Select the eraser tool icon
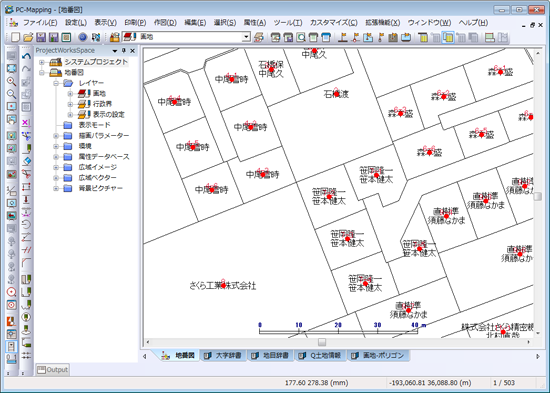The height and width of the screenshot is (393, 550). pos(26,161)
